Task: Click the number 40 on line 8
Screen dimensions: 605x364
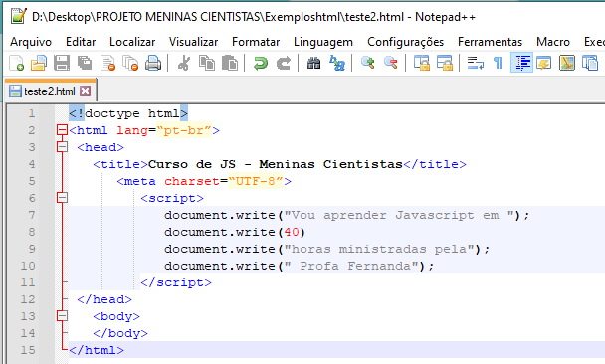Action: [292, 232]
